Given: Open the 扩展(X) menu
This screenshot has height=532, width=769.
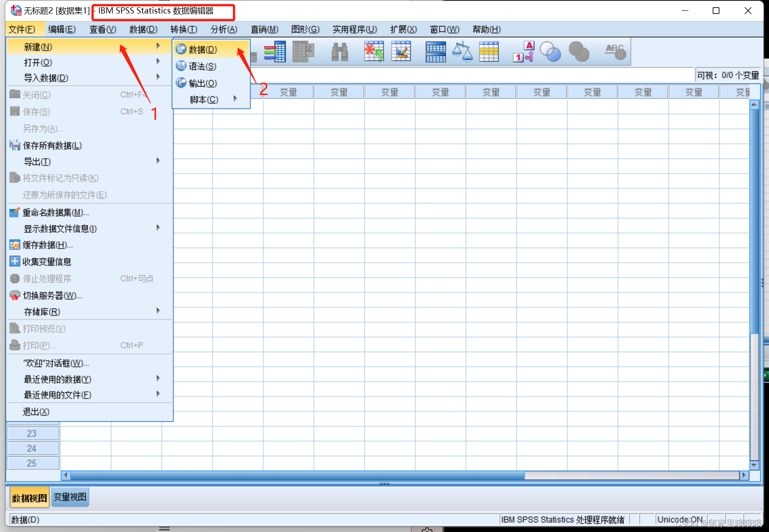Looking at the screenshot, I should [403, 29].
